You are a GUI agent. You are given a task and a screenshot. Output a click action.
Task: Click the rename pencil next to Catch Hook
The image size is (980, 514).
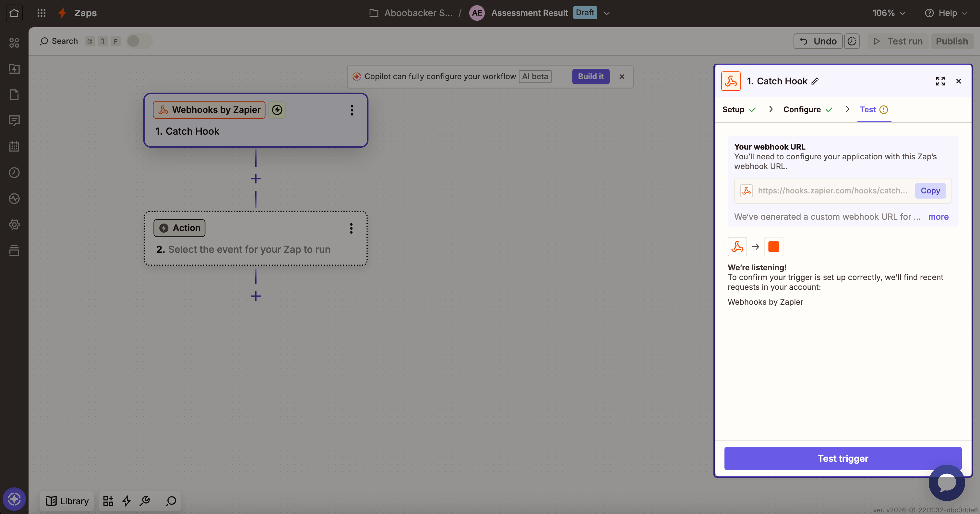[815, 81]
